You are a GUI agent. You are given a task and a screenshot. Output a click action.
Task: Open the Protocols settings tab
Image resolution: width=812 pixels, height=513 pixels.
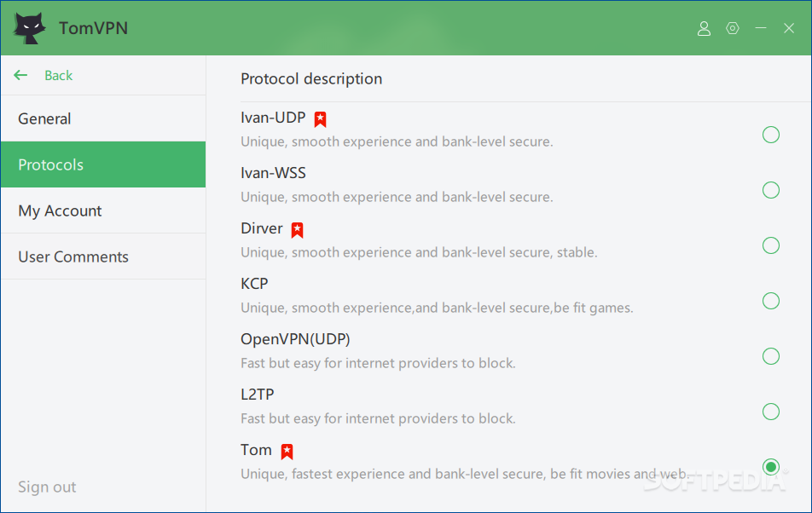point(103,164)
